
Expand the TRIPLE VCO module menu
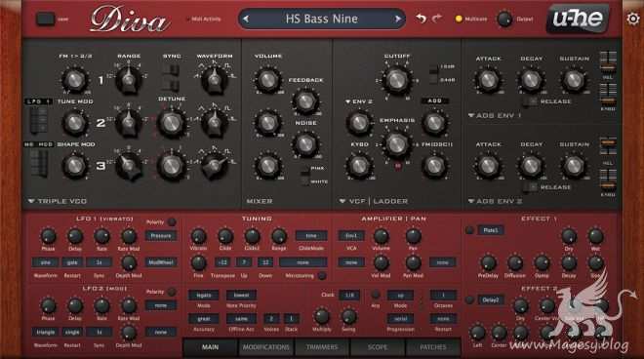tap(58, 201)
